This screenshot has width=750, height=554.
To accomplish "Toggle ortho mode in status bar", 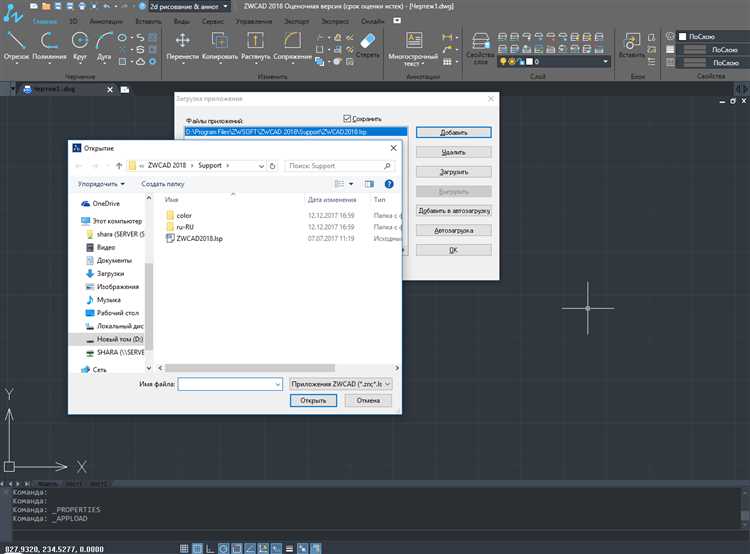I will pyautogui.click(x=210, y=549).
